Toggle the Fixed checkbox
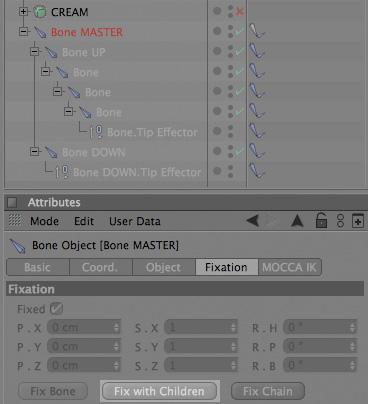 pos(56,309)
